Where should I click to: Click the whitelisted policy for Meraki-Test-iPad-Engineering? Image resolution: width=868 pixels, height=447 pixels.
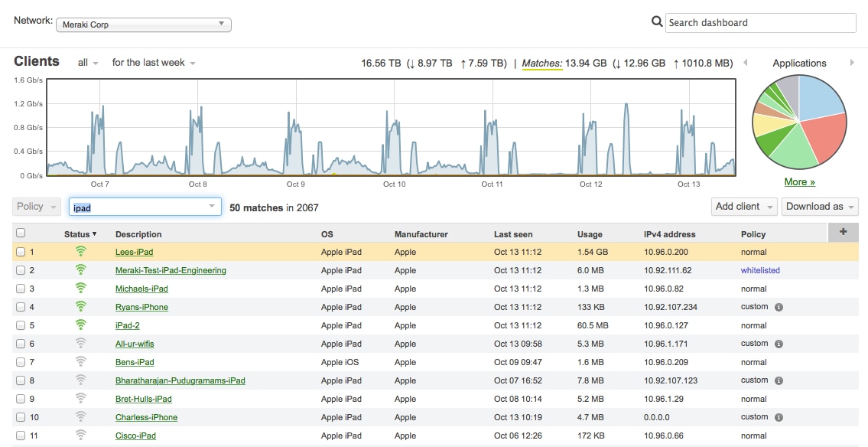pos(760,270)
